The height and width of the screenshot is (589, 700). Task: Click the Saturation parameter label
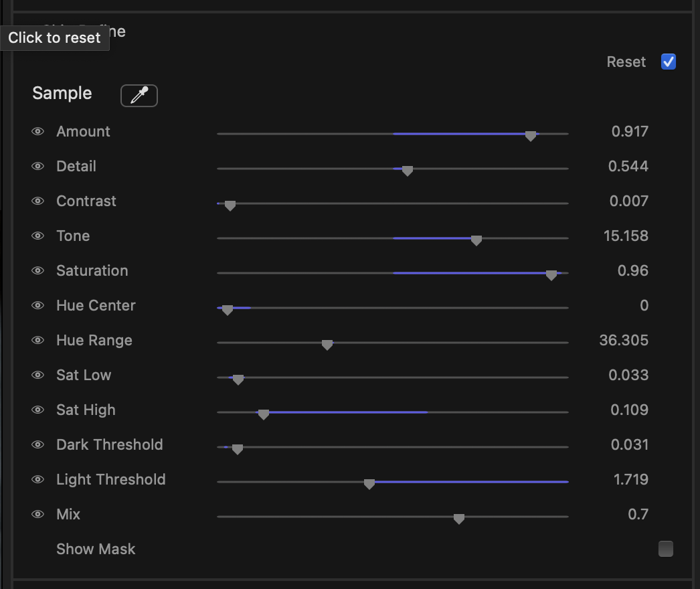(x=92, y=270)
